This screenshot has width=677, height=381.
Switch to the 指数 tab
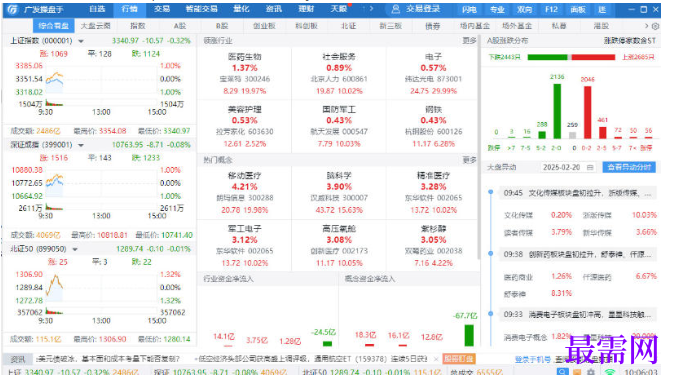click(x=137, y=26)
